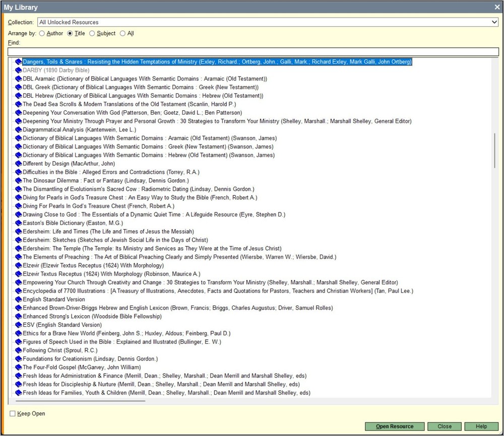Click the book icon next to DBL Greek
The height and width of the screenshot is (436, 504).
coord(19,87)
